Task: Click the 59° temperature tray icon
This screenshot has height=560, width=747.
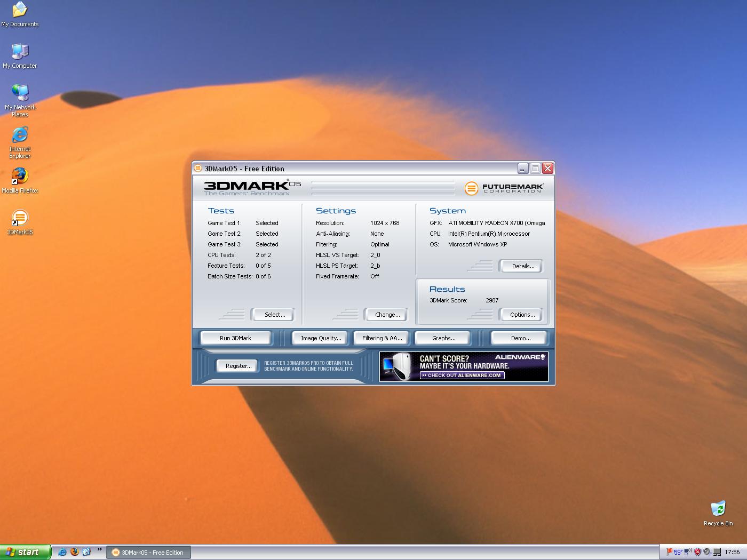Action: click(x=678, y=552)
